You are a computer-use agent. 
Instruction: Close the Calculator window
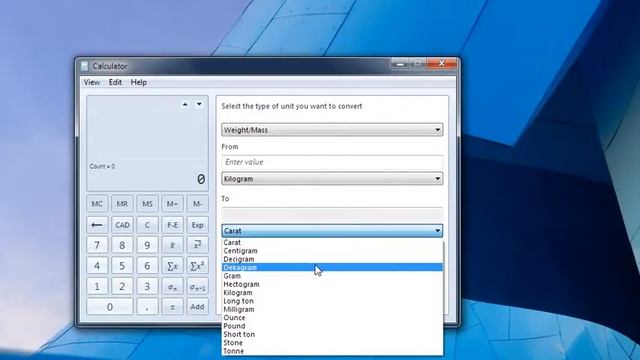pyautogui.click(x=442, y=63)
